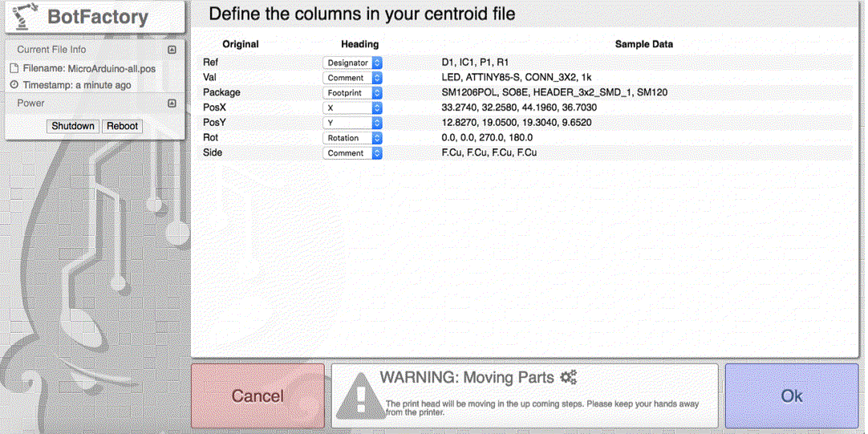Click the PosX row label
This screenshot has width=868, height=434.
tap(214, 108)
